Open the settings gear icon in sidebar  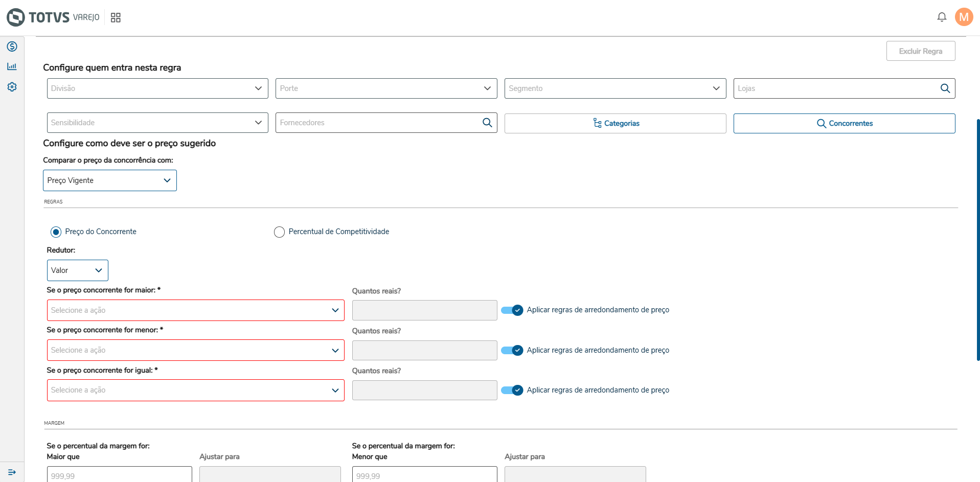pyautogui.click(x=12, y=87)
